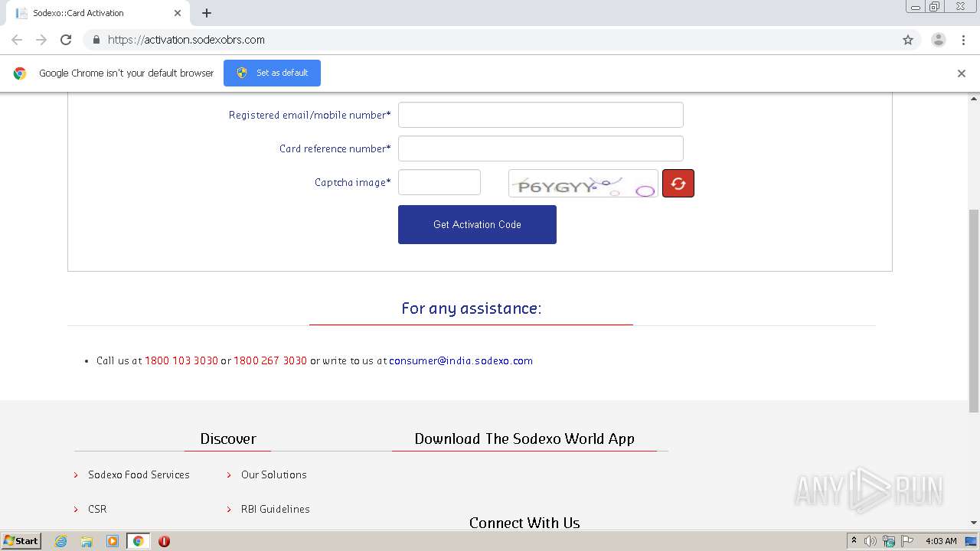
Task: Launch Internet Explorer from taskbar
Action: click(61, 541)
